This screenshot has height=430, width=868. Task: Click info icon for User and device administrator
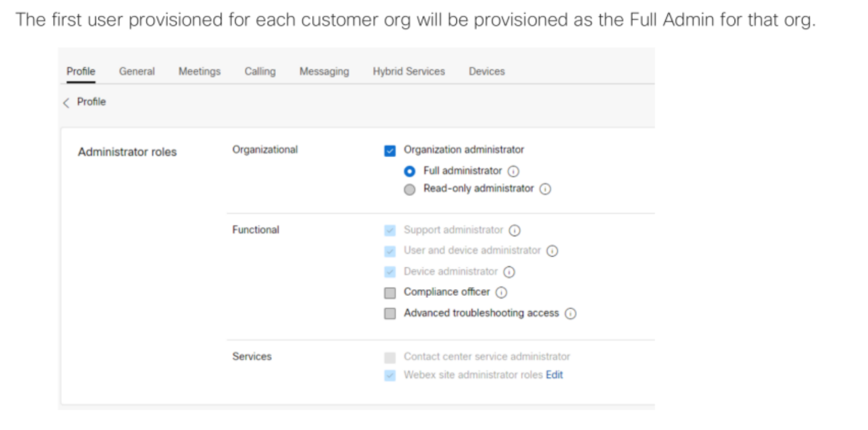tap(552, 251)
